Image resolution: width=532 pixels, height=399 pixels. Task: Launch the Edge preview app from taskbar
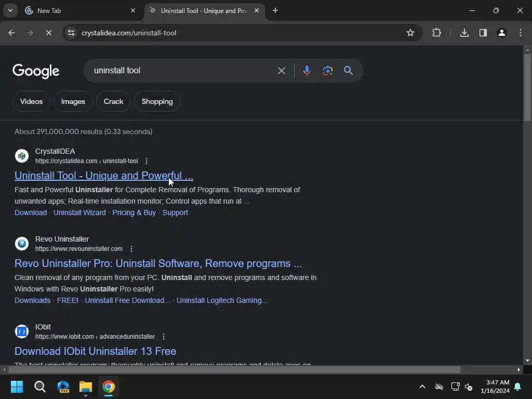coord(63,387)
